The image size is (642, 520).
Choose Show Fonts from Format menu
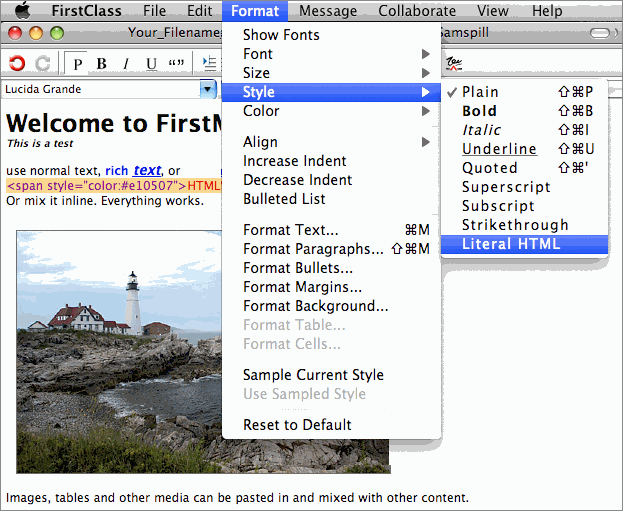[x=331, y=35]
